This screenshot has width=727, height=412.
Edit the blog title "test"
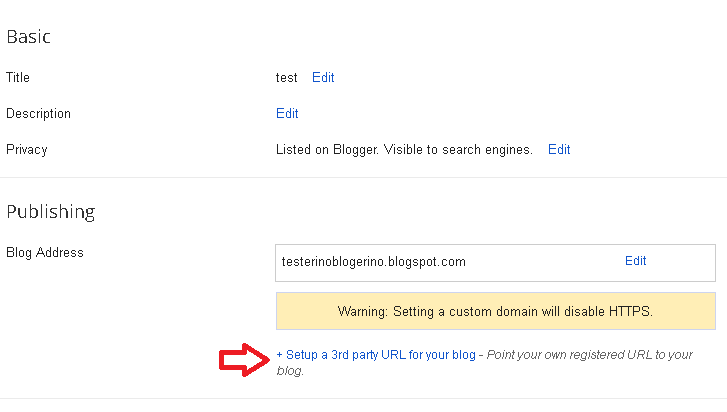click(323, 77)
